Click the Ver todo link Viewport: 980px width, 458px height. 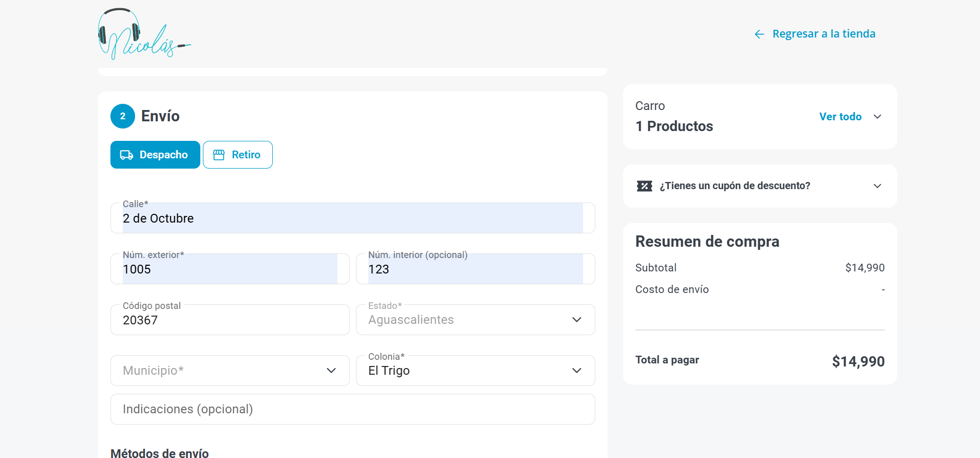pyautogui.click(x=840, y=117)
